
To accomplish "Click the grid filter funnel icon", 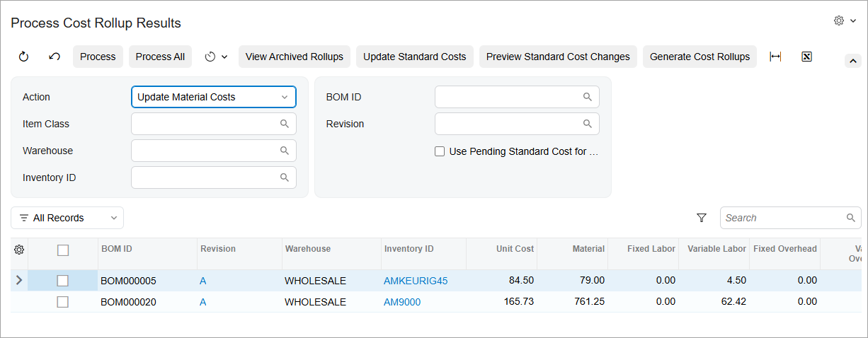I will pos(702,218).
